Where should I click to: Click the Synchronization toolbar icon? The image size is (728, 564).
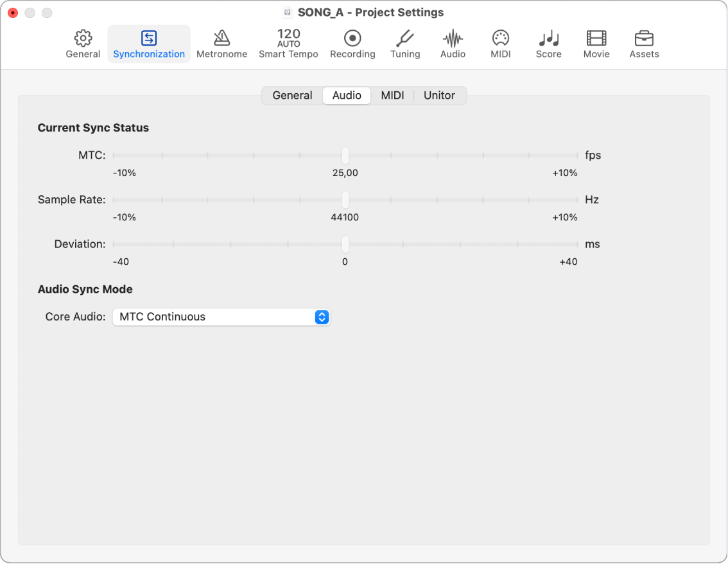coord(149,44)
